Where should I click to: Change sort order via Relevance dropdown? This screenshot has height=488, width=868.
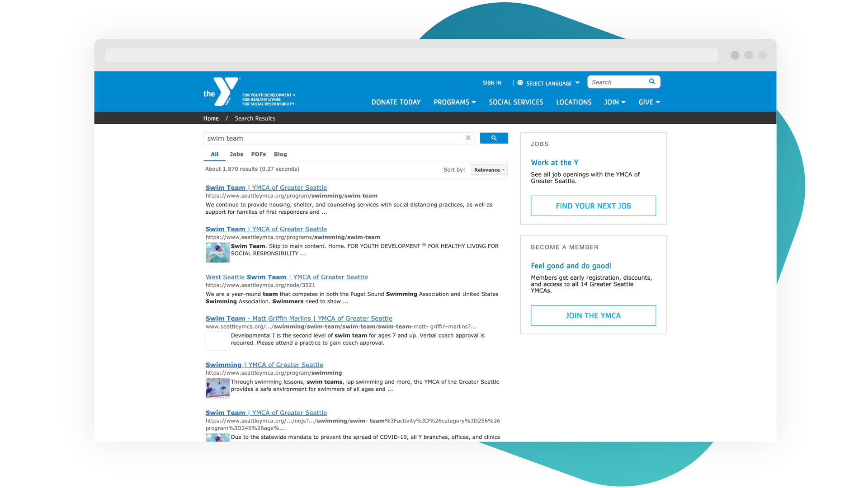point(489,170)
